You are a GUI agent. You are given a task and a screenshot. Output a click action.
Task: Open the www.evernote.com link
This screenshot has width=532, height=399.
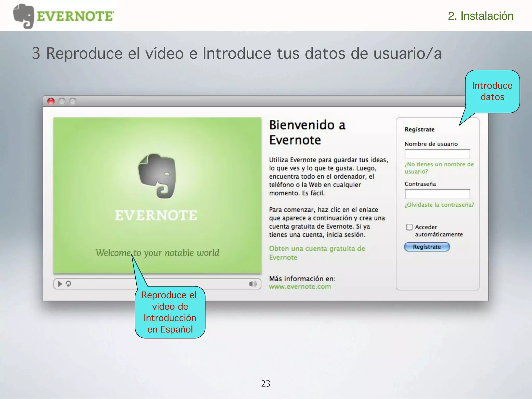click(x=300, y=287)
